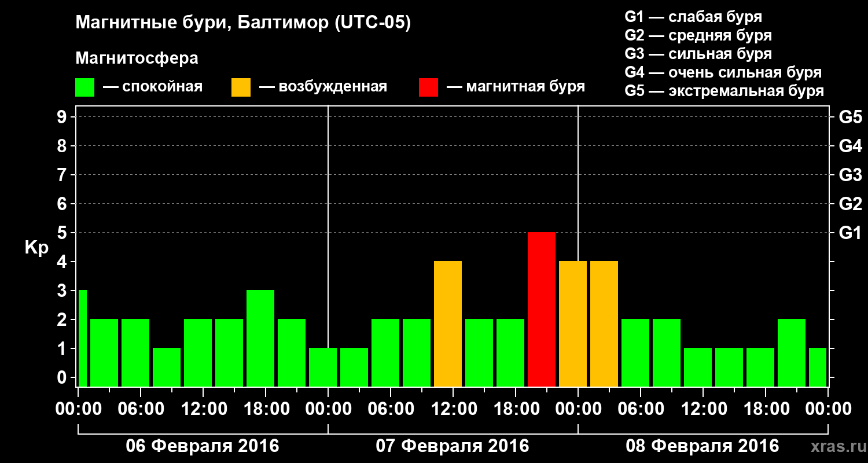Click the orange bar at 12:00 on 07 February
The image size is (868, 463).
[448, 324]
